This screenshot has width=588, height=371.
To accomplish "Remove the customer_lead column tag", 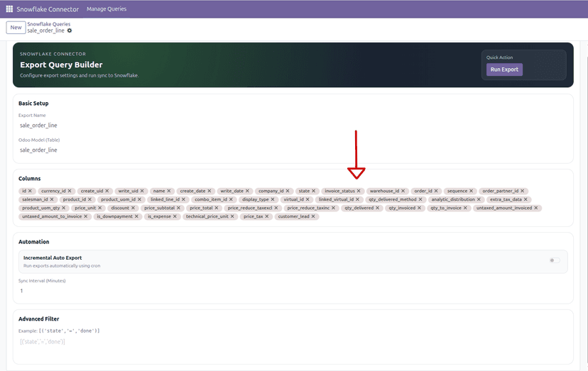I will (313, 216).
